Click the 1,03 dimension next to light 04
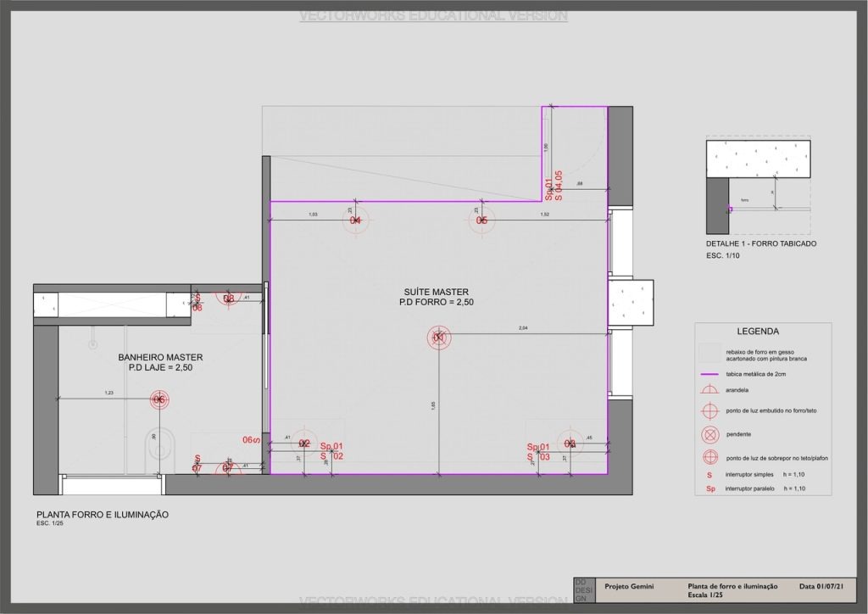The width and height of the screenshot is (868, 614). [313, 215]
